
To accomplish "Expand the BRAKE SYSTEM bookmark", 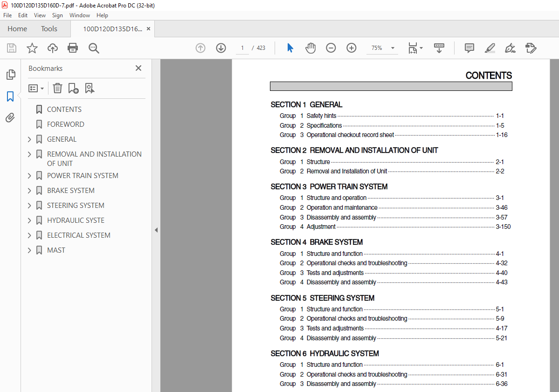I will (29, 191).
